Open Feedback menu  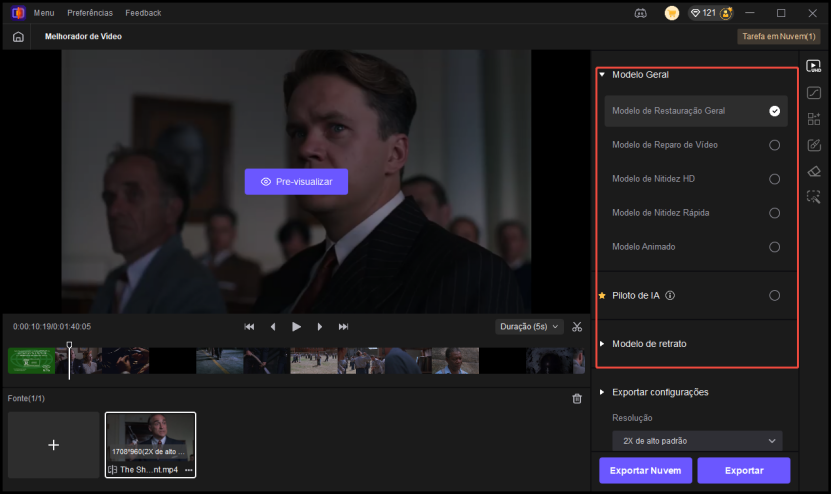coord(143,13)
